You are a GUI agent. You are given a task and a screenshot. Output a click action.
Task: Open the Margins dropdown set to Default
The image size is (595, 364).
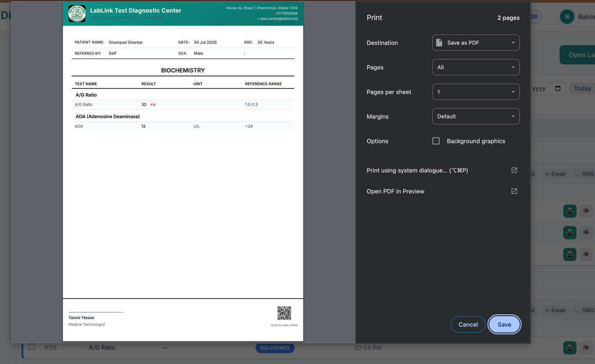476,116
